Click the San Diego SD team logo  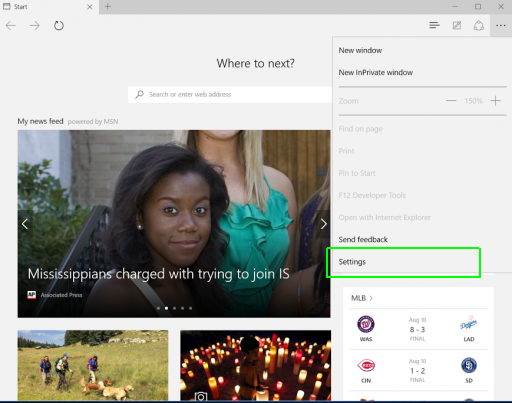[x=469, y=366]
